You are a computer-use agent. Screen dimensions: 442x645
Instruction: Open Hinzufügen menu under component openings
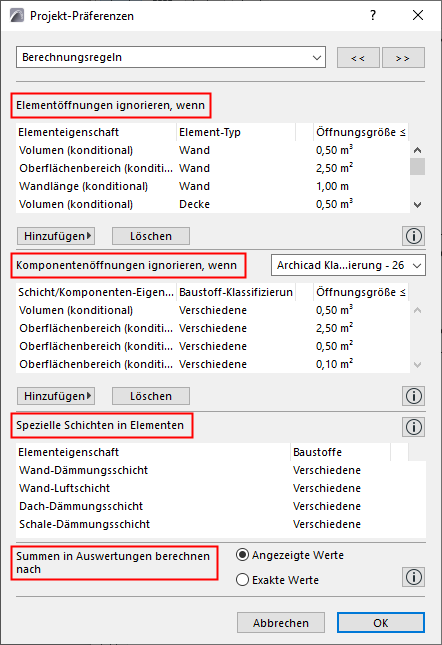point(56,396)
